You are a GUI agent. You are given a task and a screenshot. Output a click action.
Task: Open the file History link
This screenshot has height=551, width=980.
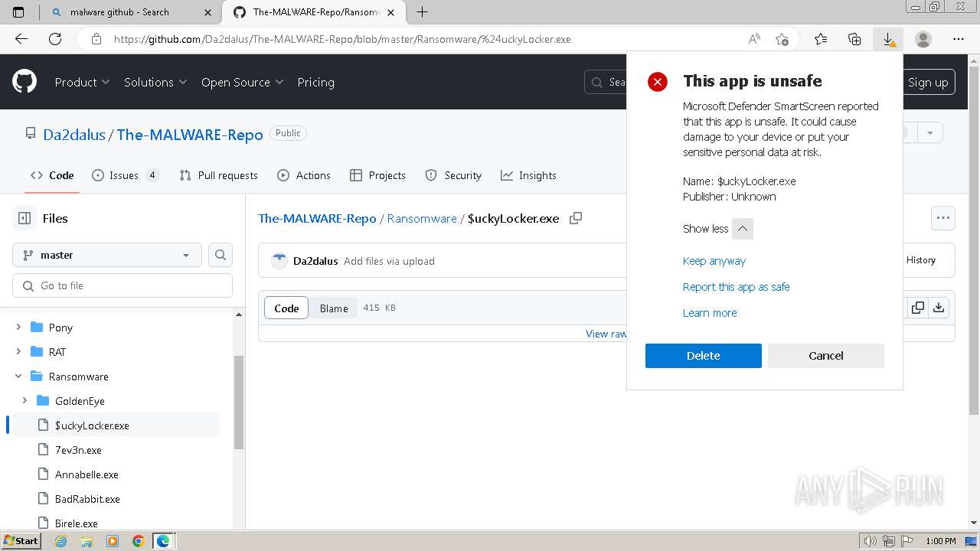coord(920,260)
